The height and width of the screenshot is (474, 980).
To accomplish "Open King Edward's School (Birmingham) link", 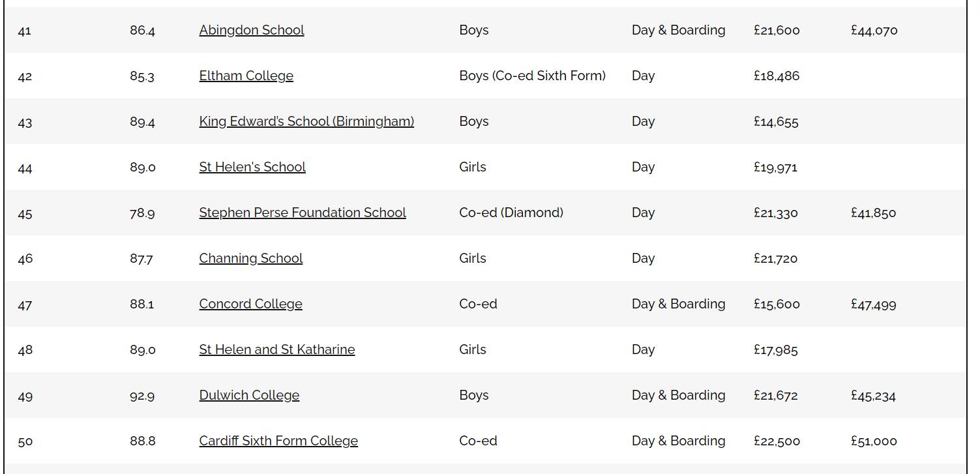I will tap(306, 121).
